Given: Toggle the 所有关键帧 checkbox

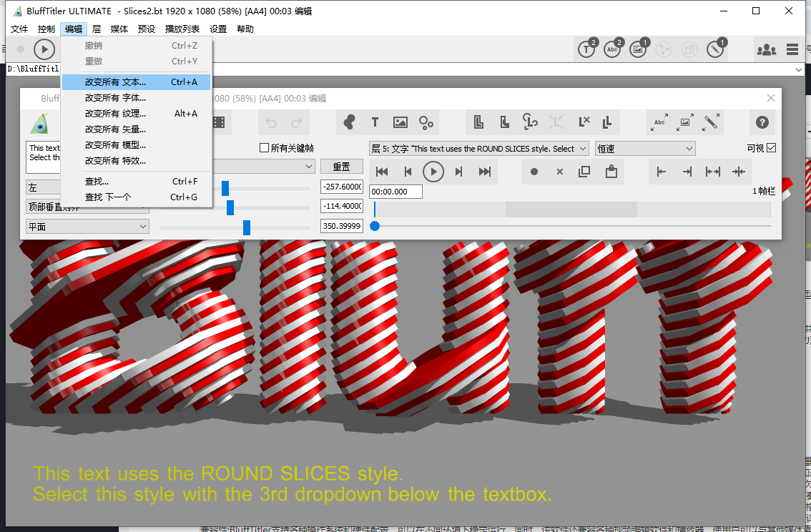Looking at the screenshot, I should click(x=265, y=149).
